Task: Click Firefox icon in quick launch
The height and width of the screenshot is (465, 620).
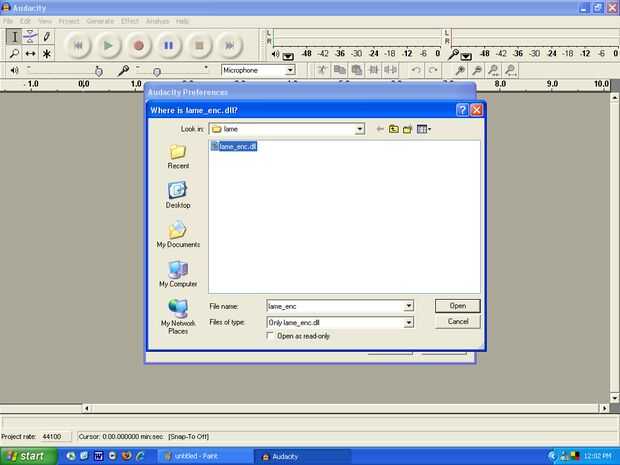Action: (x=127, y=456)
